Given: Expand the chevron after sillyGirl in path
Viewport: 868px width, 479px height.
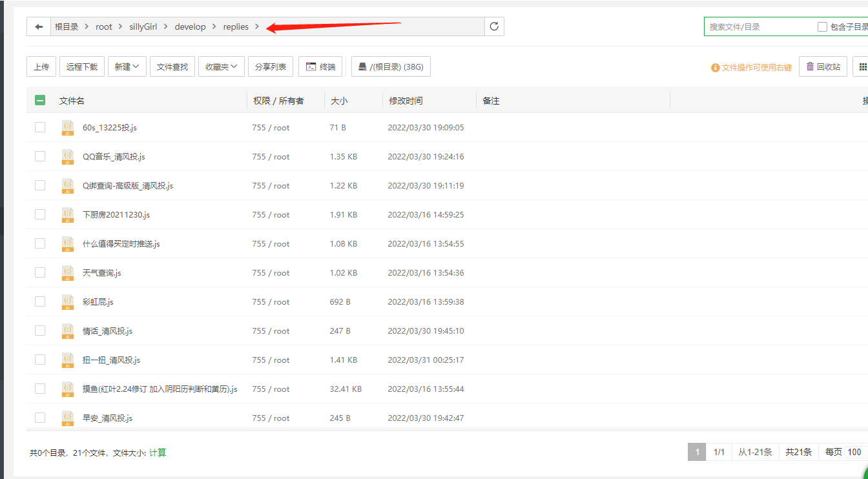Looking at the screenshot, I should coord(166,26).
